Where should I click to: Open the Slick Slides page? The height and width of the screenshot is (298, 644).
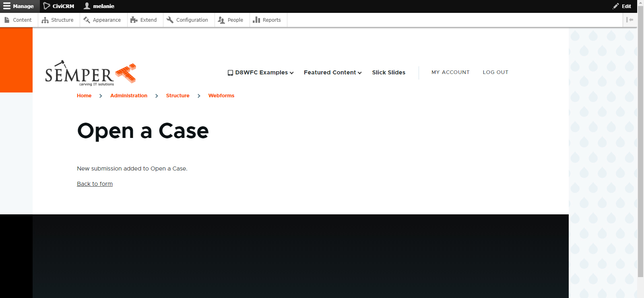388,72
